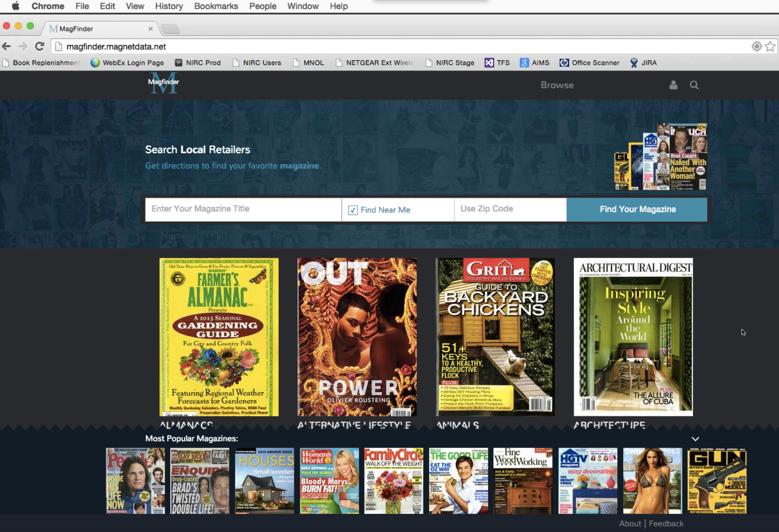Open the search magnifier icon
This screenshot has width=779, height=532.
pyautogui.click(x=694, y=85)
